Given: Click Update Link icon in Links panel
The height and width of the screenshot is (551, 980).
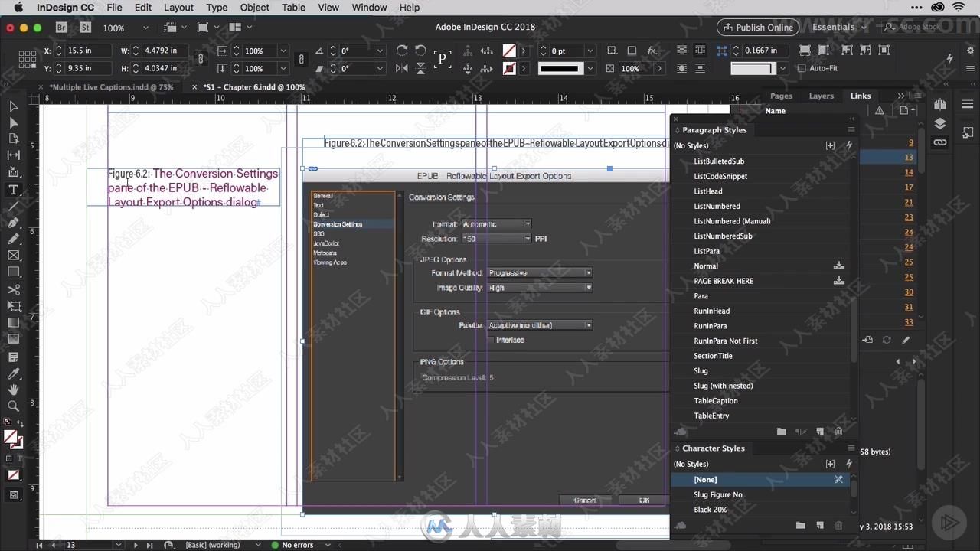Looking at the screenshot, I should [887, 340].
